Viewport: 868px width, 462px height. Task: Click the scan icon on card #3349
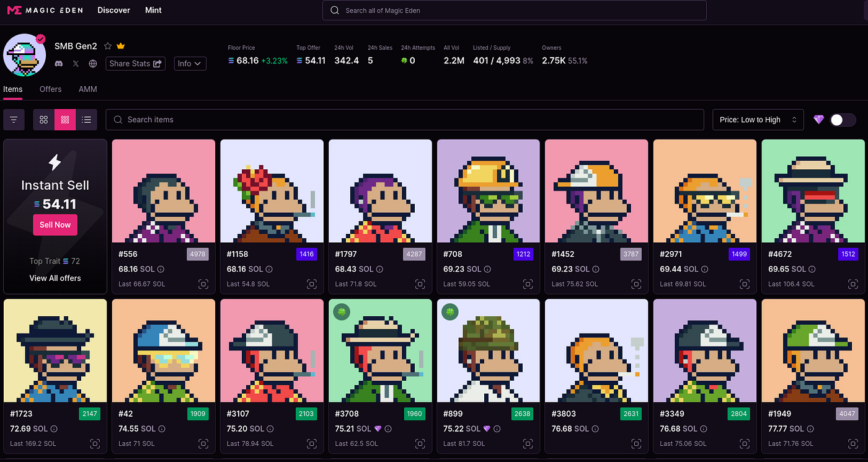pos(744,444)
